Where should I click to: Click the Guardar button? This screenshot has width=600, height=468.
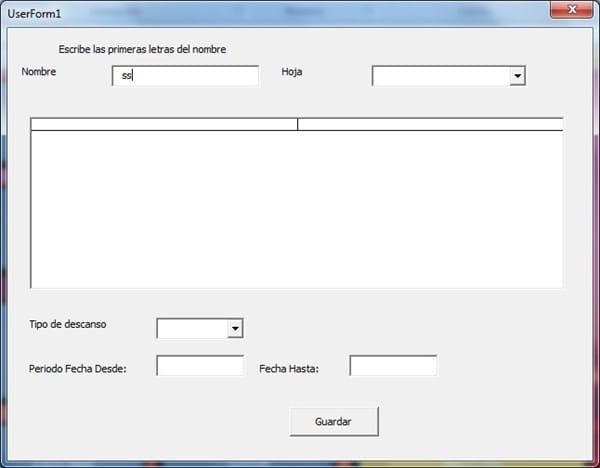pyautogui.click(x=334, y=421)
